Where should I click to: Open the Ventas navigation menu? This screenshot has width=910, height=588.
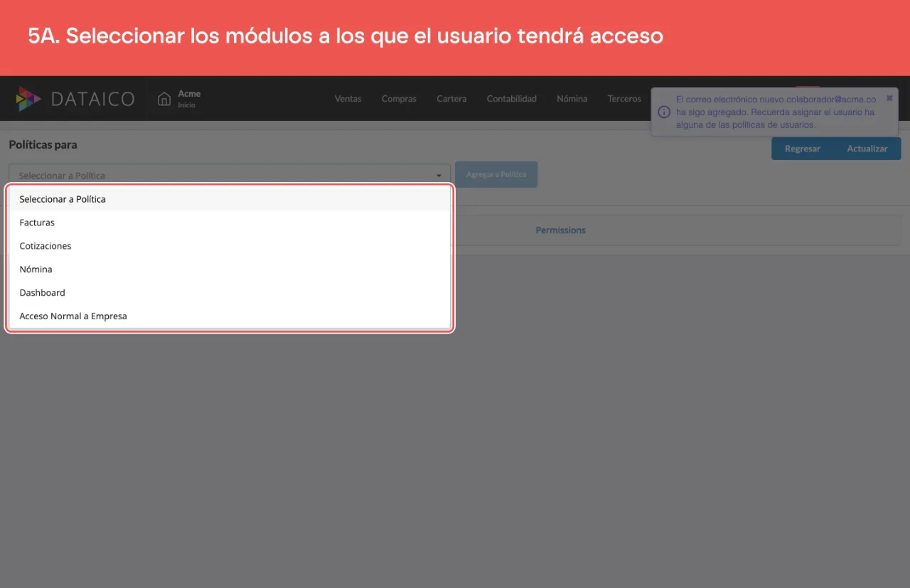click(x=348, y=99)
